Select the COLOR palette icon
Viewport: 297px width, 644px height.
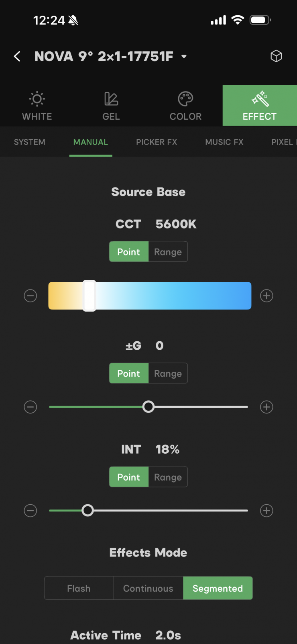click(185, 99)
